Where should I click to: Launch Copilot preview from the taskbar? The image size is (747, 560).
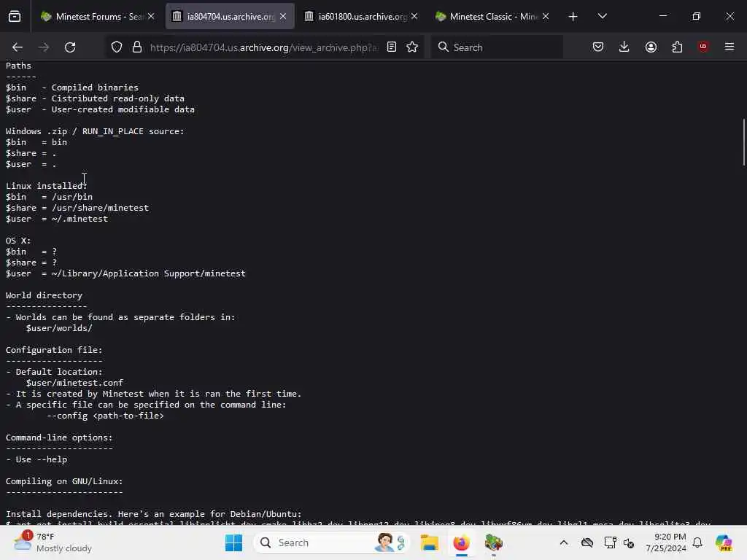click(x=723, y=542)
